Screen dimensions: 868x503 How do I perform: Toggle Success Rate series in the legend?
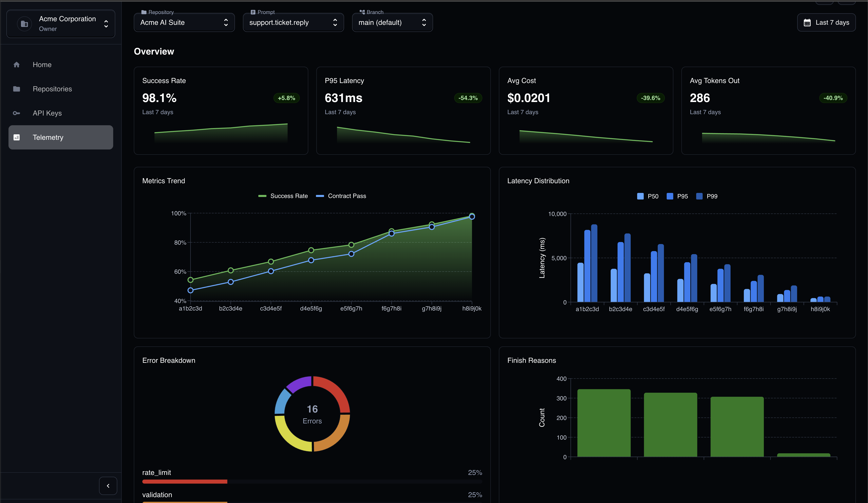tap(283, 196)
